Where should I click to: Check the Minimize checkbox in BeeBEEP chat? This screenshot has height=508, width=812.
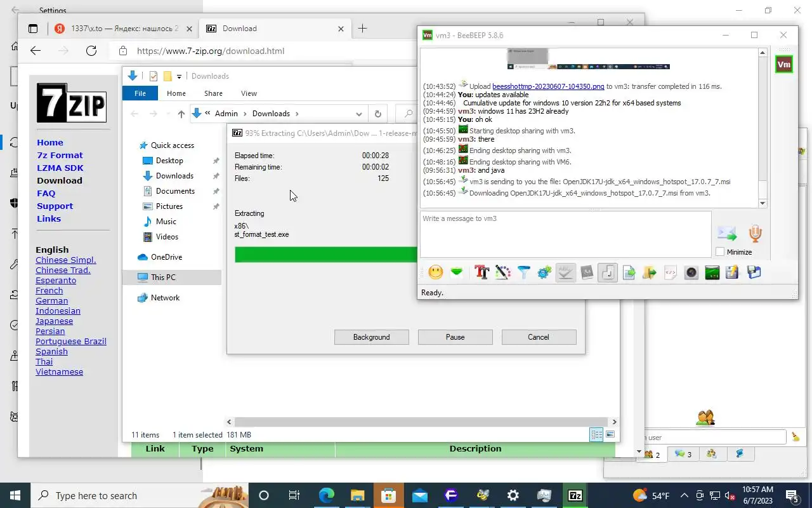coord(720,252)
